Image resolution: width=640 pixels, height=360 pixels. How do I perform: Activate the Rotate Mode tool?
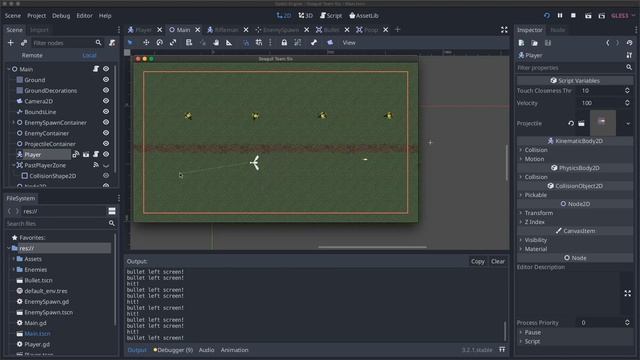(160, 42)
